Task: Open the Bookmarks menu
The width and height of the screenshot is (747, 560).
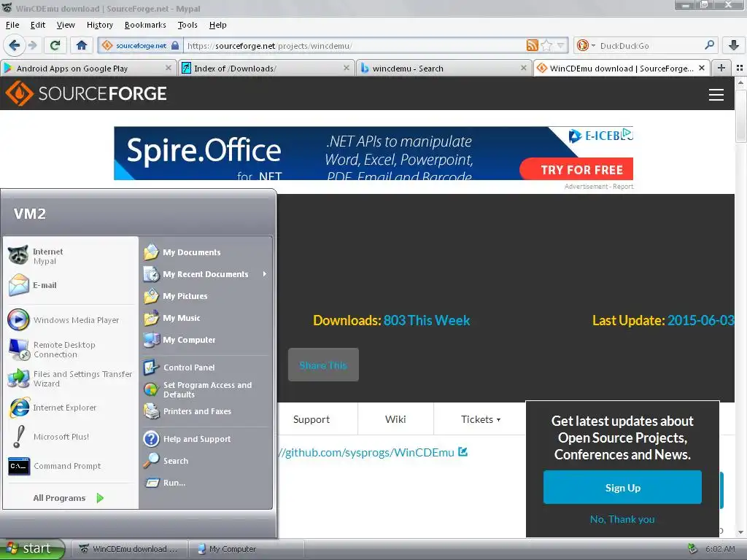Action: [x=145, y=25]
